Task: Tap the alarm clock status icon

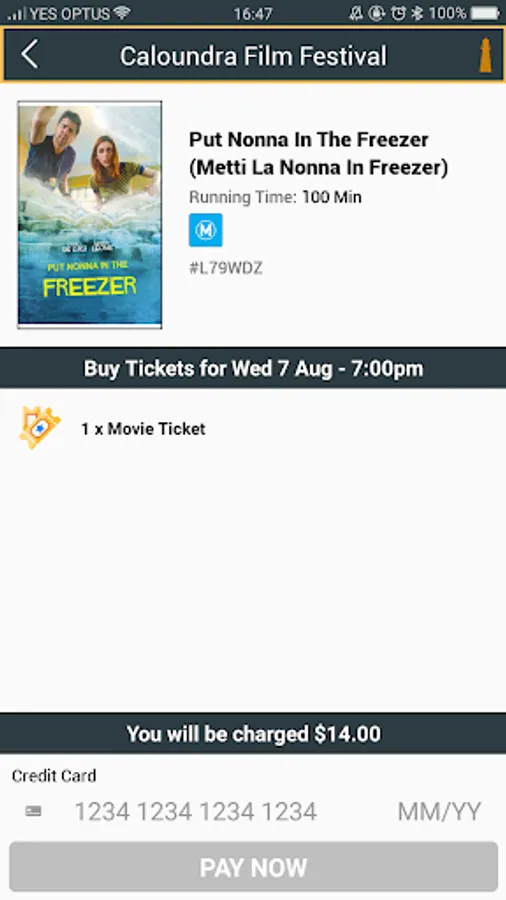Action: tap(398, 13)
